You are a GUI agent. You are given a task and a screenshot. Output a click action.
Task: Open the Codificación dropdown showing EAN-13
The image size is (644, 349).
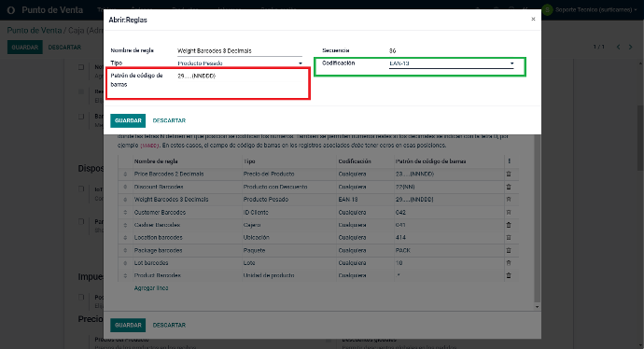[x=452, y=63]
